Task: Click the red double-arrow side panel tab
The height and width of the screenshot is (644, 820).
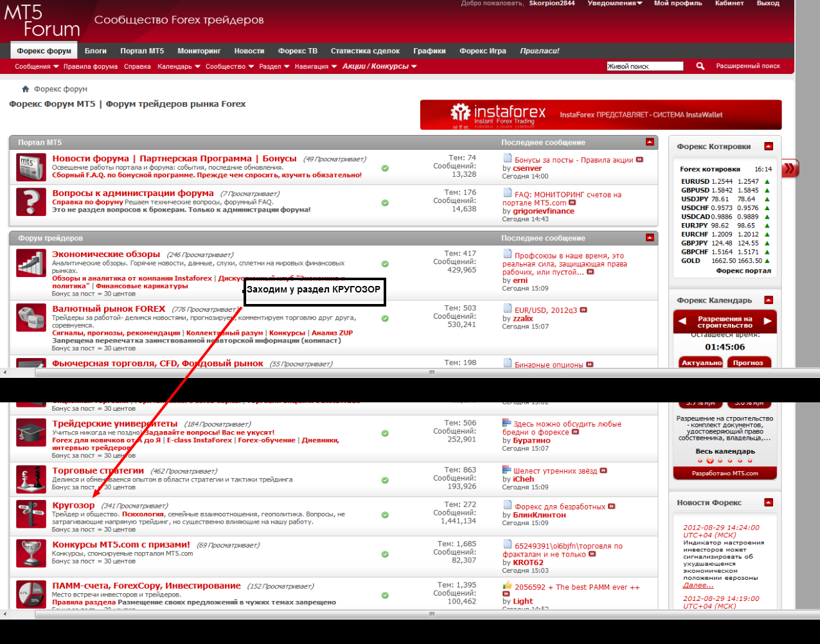Action: [790, 169]
